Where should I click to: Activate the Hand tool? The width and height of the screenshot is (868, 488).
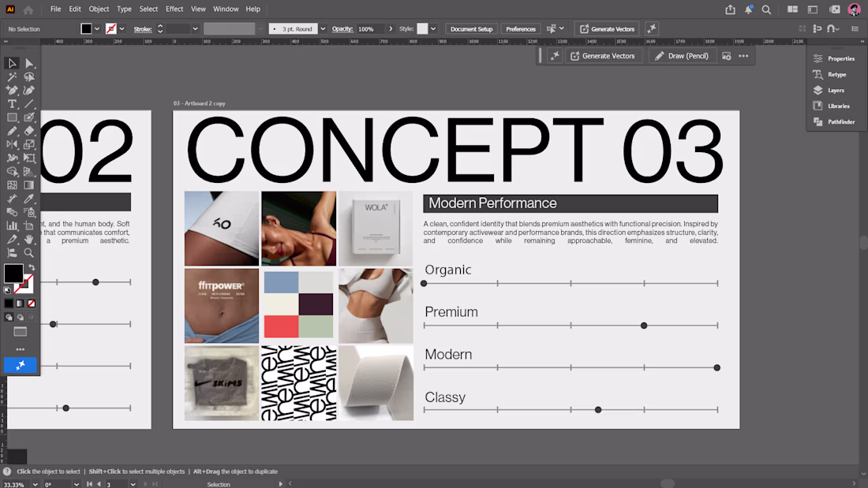(x=29, y=240)
